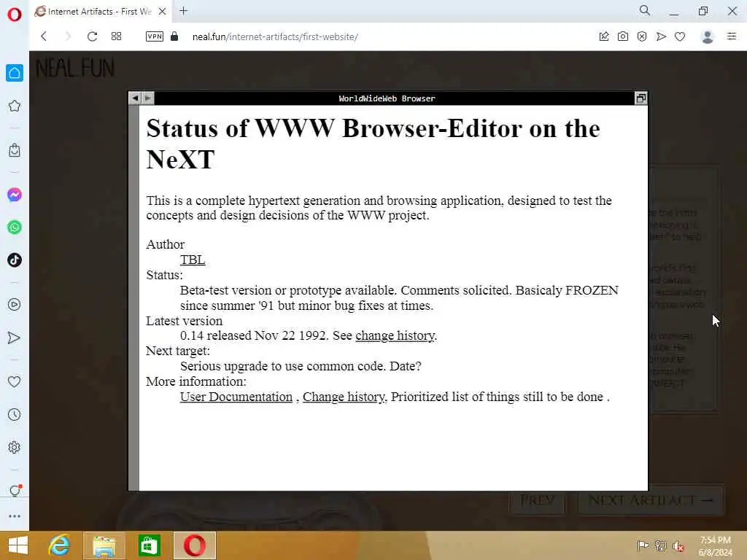Viewport: 747px width, 560px height.
Task: Open sidebar three-dots more options
Action: click(x=15, y=516)
